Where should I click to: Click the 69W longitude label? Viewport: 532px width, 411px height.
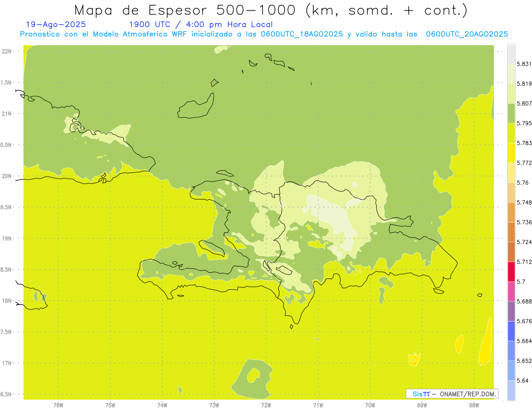(x=422, y=405)
